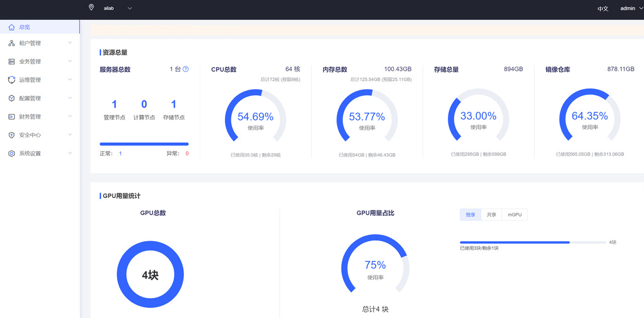Click the normal server count 1
Viewport: 644px width, 318px height.
coord(120,154)
